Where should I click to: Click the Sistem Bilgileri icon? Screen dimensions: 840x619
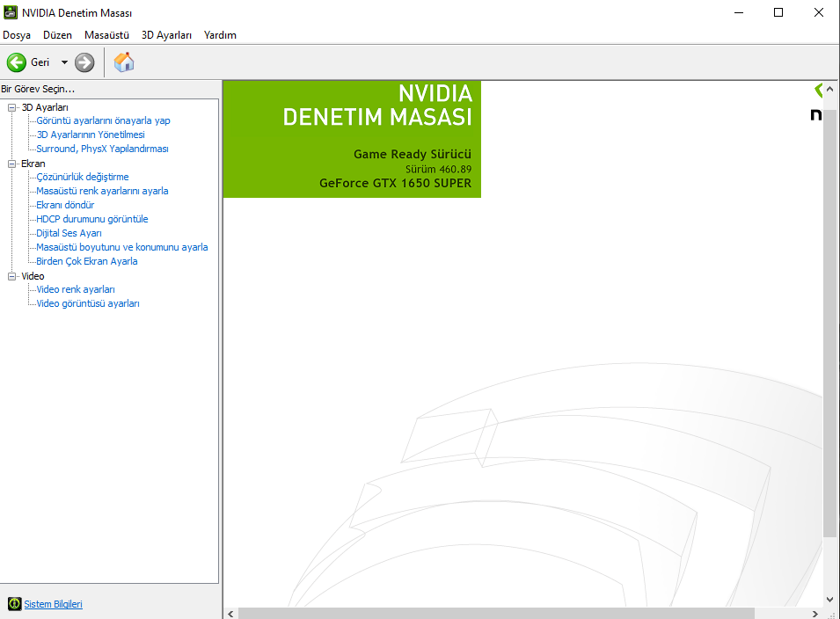pyautogui.click(x=14, y=604)
